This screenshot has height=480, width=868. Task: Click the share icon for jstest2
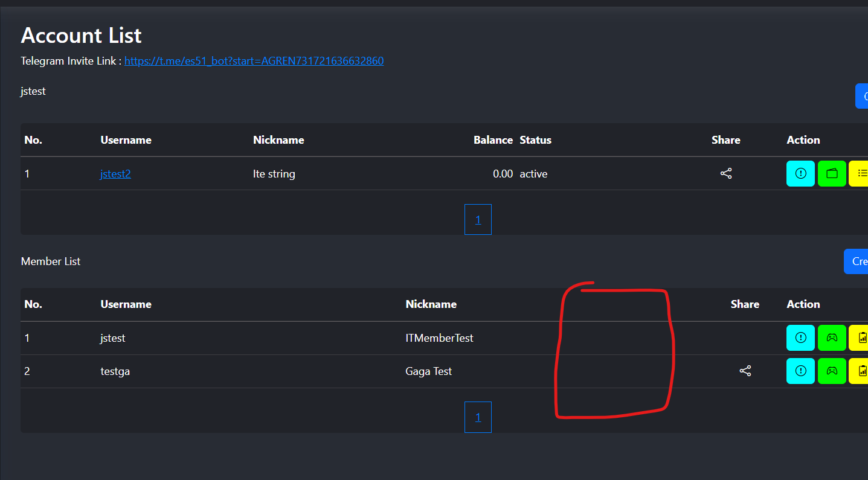click(x=726, y=174)
